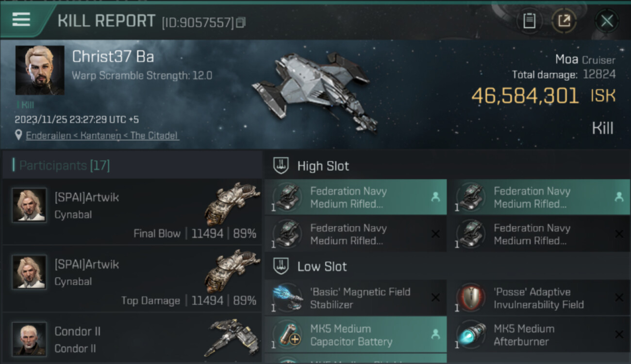
Task: Open the Condor II participant entry
Action: 132,339
